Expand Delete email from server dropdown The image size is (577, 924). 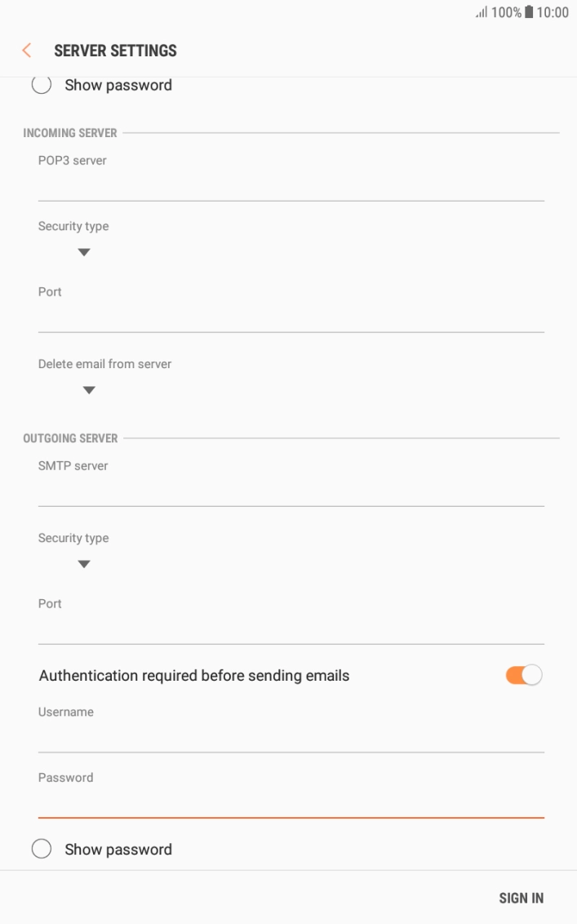89,390
